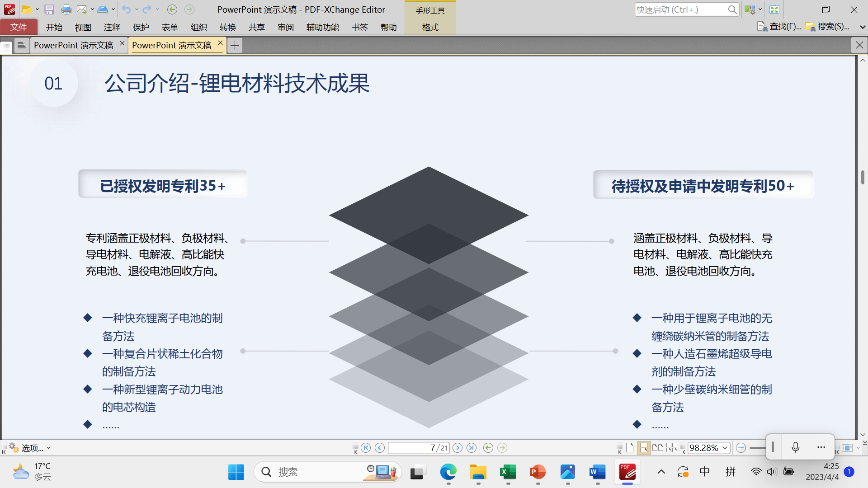Open PowerPoint from the taskbar
The height and width of the screenshot is (488, 868).
coord(538,472)
